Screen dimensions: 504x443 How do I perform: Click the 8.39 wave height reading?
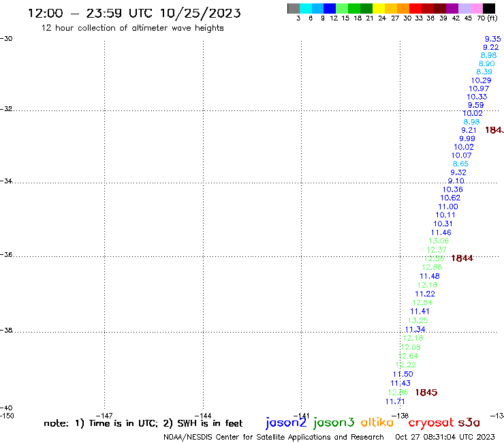(484, 72)
